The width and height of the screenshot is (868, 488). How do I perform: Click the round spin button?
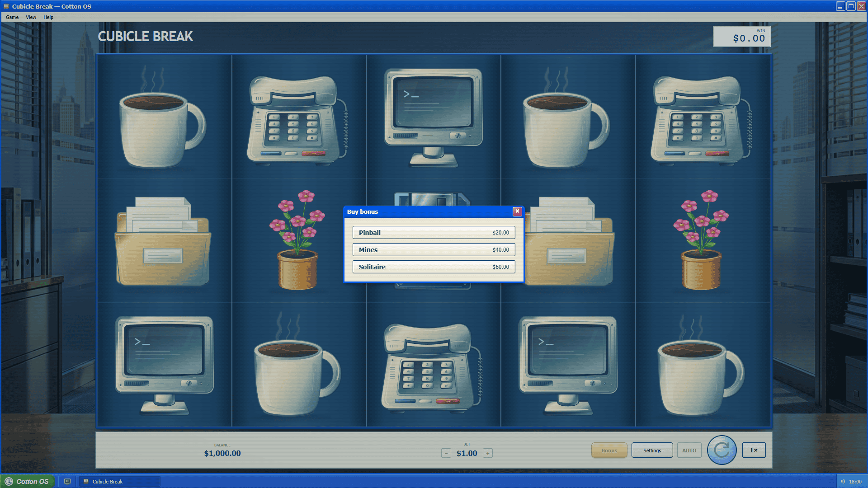pyautogui.click(x=722, y=450)
